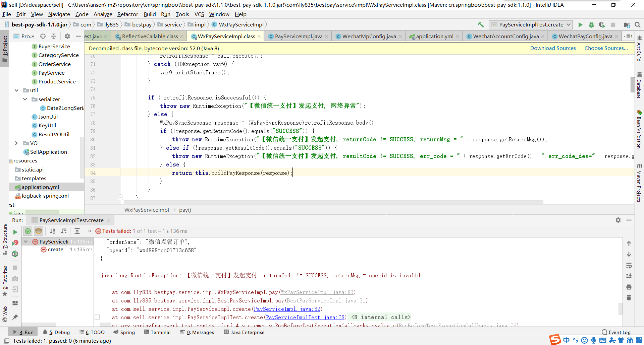644x345 pixels.
Task: Collapse the util folder in project tree
Action: click(16, 90)
